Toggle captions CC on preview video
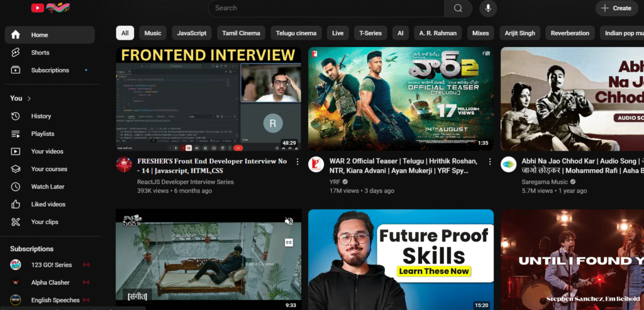Screen dimensions: 644x310 pos(289,243)
